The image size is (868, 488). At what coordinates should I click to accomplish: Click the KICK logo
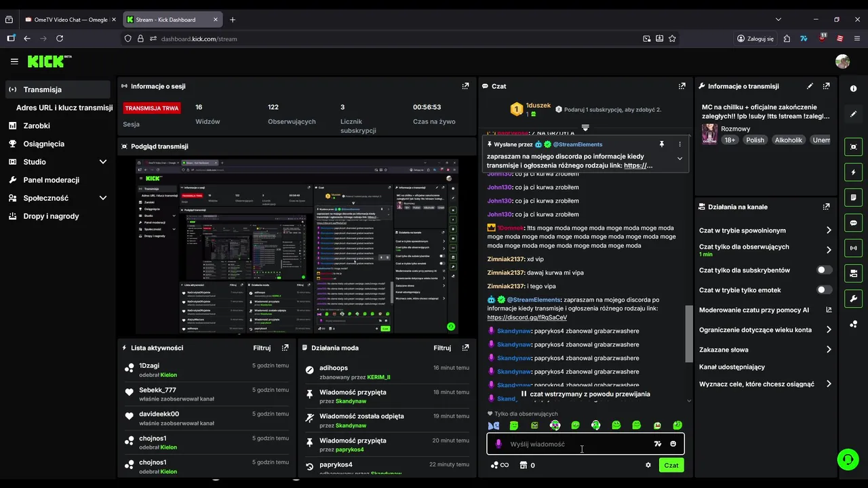click(x=50, y=61)
